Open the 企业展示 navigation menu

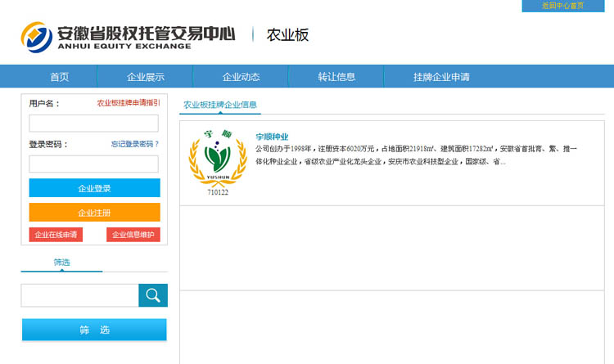pos(145,77)
